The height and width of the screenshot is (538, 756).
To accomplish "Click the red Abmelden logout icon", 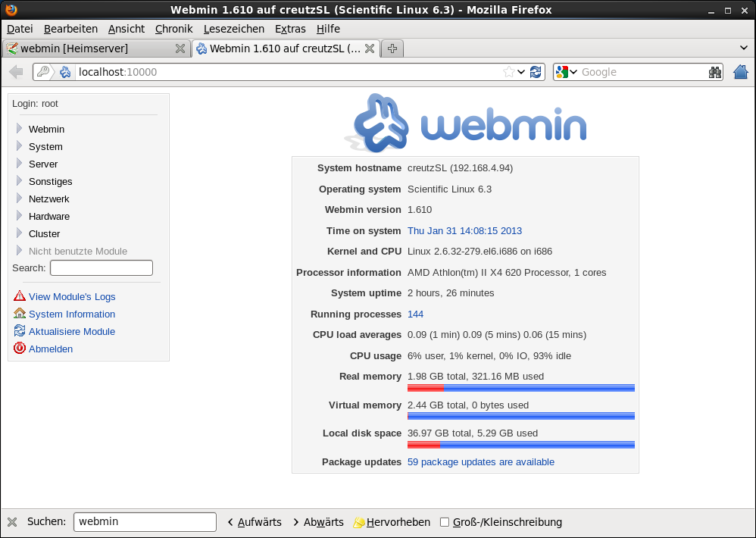I will coord(20,349).
